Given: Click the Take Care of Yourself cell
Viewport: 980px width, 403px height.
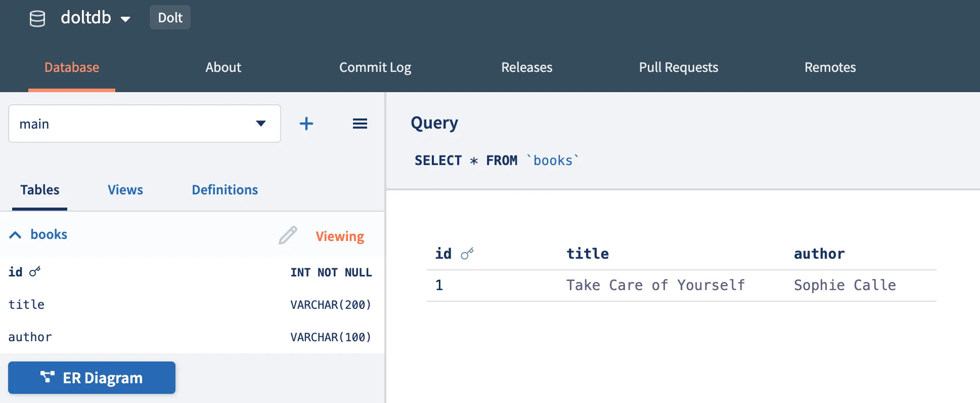Looking at the screenshot, I should (655, 286).
